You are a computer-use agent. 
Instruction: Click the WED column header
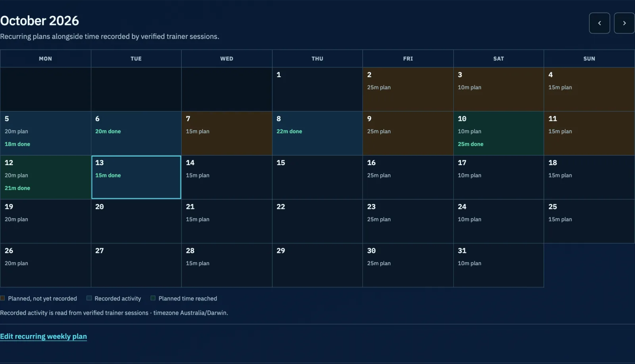[x=227, y=59]
